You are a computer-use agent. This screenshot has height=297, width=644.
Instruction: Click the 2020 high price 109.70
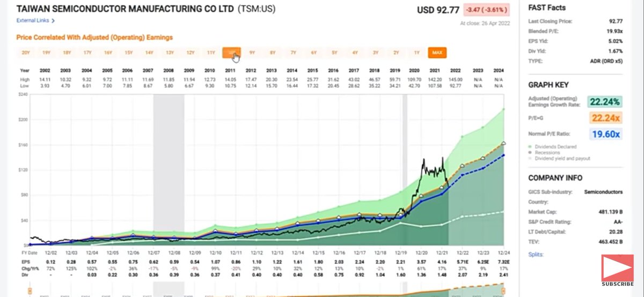point(415,79)
